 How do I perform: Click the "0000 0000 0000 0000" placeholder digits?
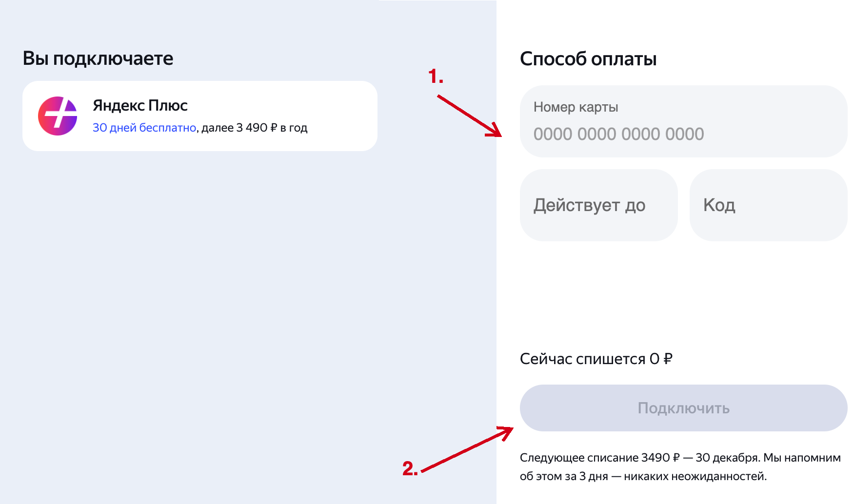coord(618,134)
